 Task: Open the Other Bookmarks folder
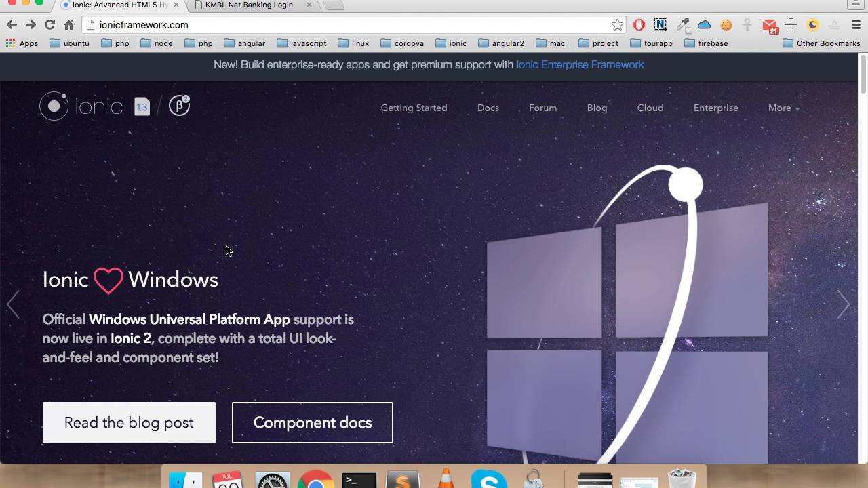click(x=821, y=43)
